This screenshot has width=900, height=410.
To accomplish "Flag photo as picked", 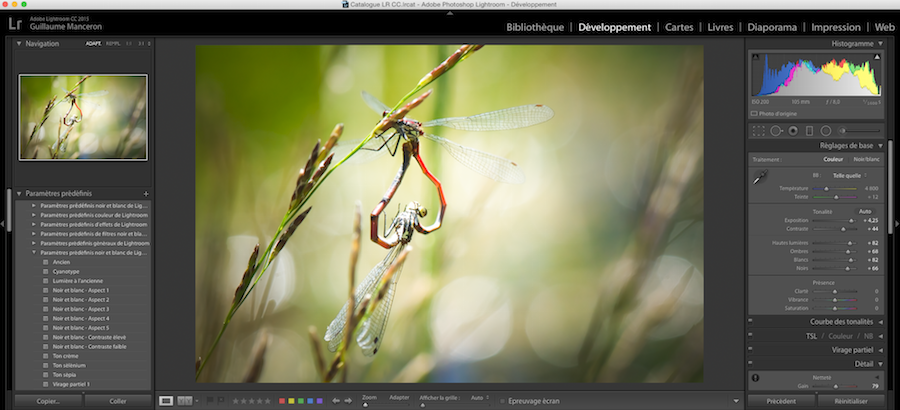I will pyautogui.click(x=209, y=401).
